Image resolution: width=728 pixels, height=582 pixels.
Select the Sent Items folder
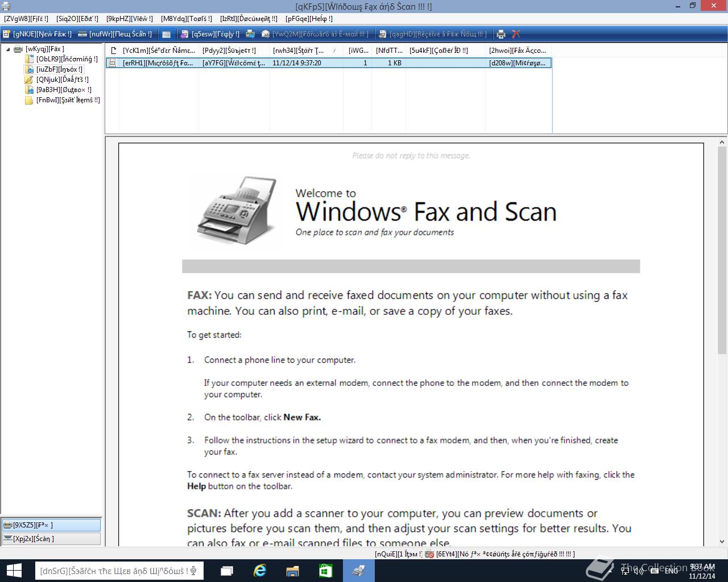point(68,100)
